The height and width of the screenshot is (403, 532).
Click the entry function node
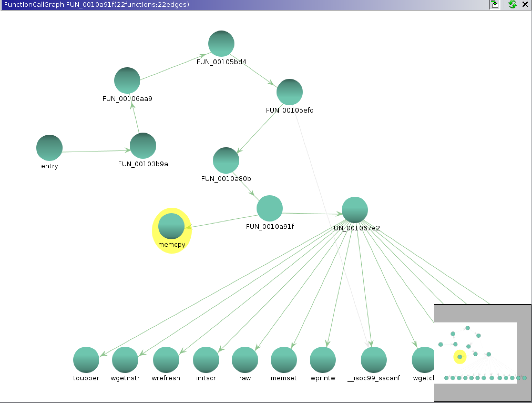(49, 148)
